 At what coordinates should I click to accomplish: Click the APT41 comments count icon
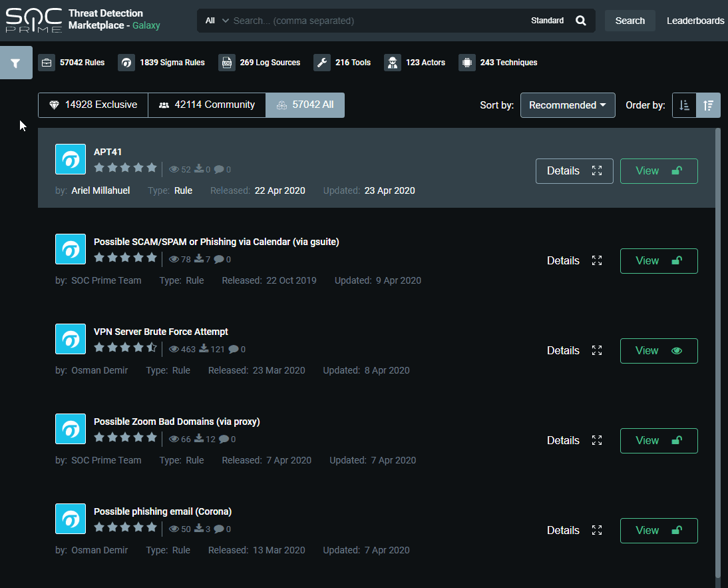219,170
